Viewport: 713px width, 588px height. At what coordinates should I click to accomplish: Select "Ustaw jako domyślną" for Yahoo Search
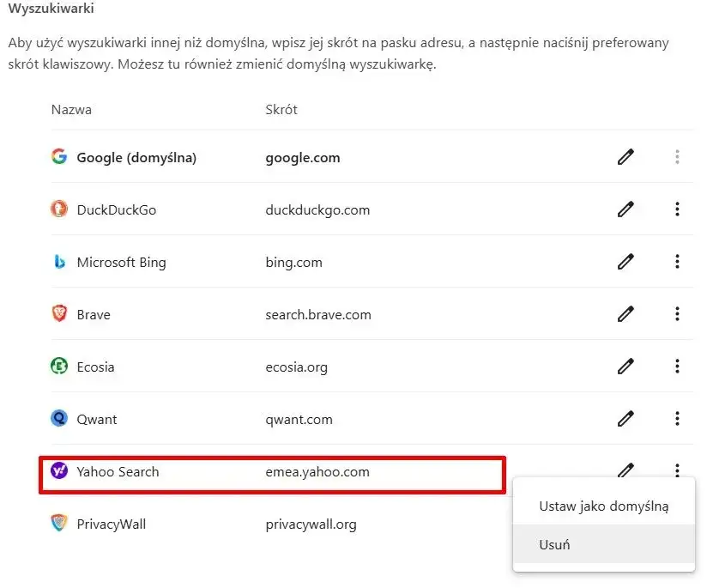point(603,506)
